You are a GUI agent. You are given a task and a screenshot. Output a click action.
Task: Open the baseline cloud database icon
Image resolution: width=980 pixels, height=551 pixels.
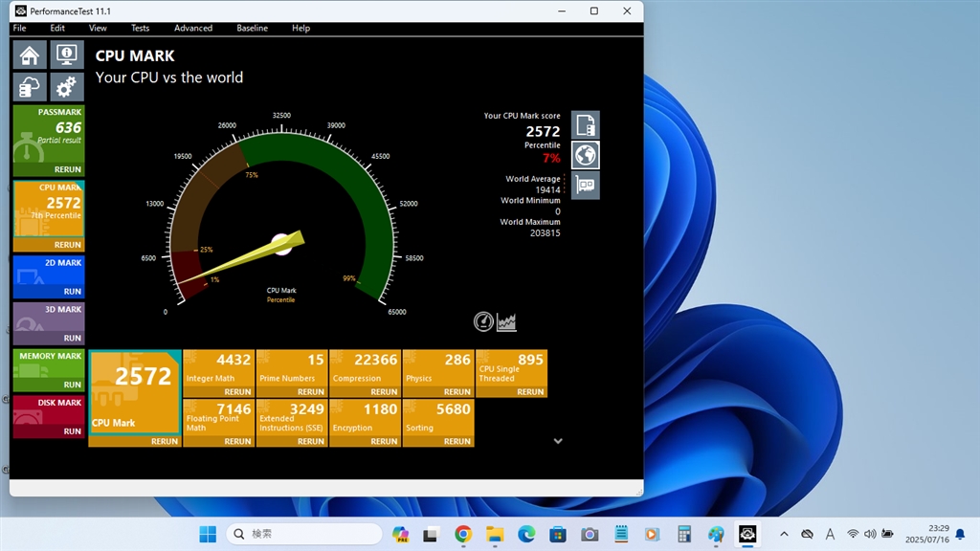click(30, 87)
